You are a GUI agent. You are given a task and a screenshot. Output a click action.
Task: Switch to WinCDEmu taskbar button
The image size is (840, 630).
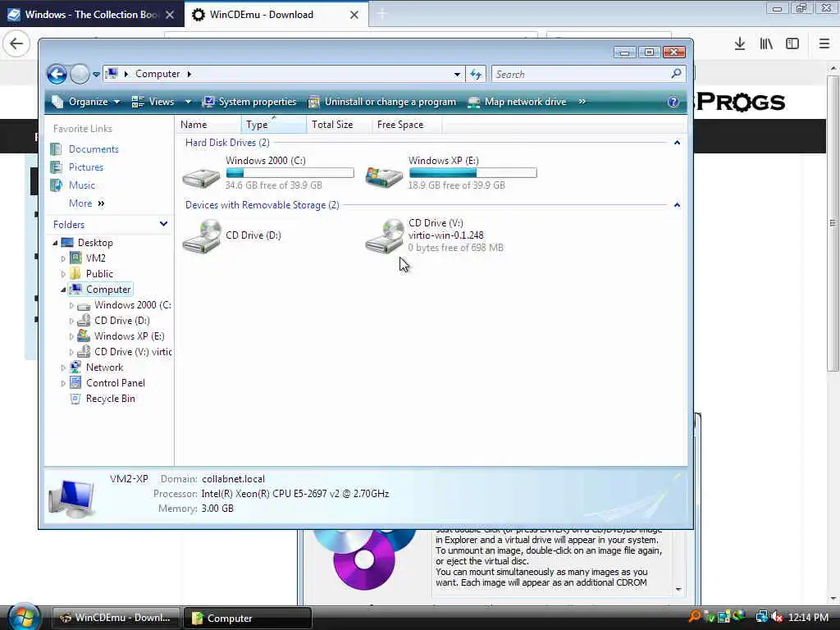tap(116, 618)
